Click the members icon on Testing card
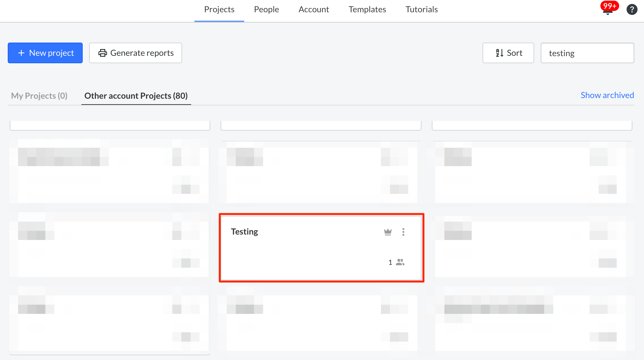 400,262
